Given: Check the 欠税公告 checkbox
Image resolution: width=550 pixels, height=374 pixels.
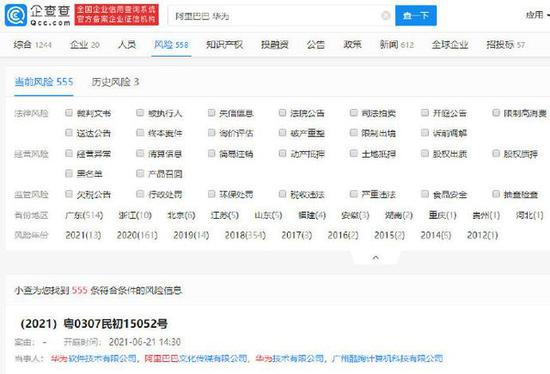Looking at the screenshot, I should click(69, 194).
